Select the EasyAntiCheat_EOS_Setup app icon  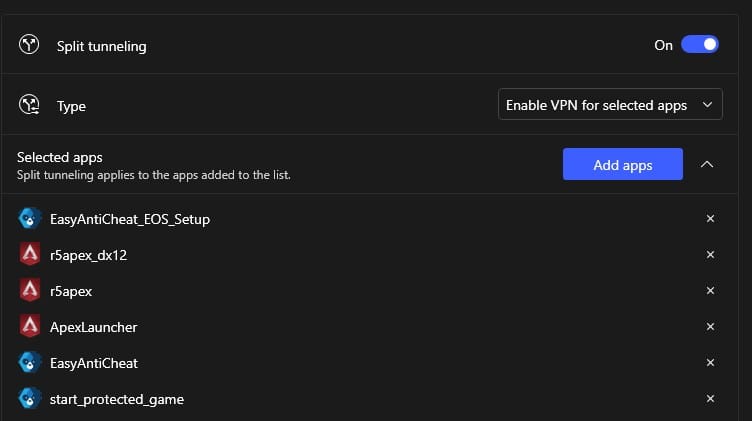(x=30, y=218)
